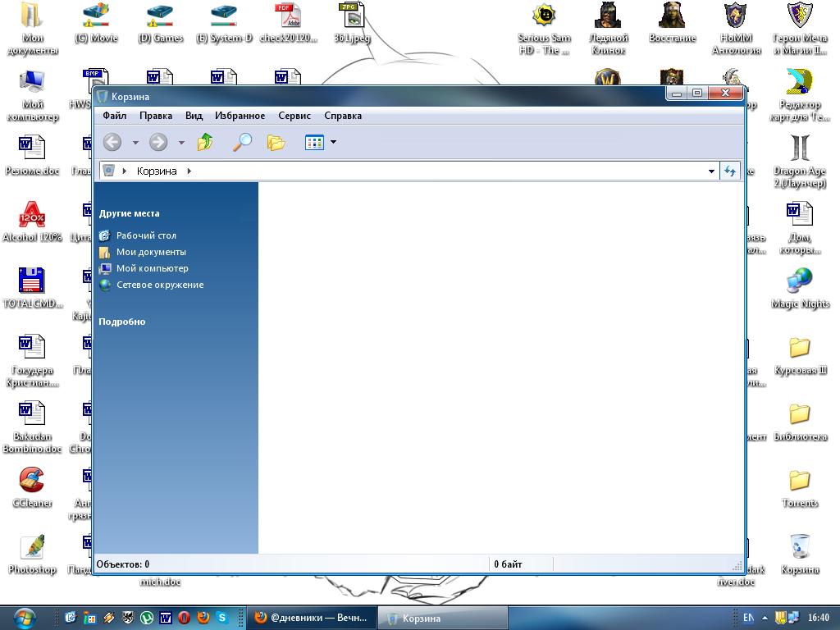Open the address bar history dropdown
Image resolution: width=840 pixels, height=630 pixels.
click(711, 171)
